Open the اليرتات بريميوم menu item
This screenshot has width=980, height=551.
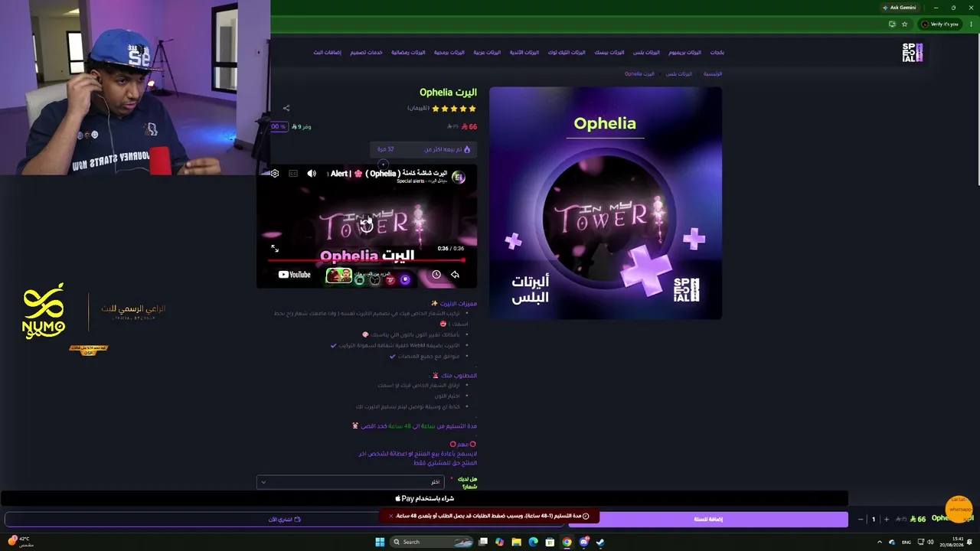coord(684,53)
